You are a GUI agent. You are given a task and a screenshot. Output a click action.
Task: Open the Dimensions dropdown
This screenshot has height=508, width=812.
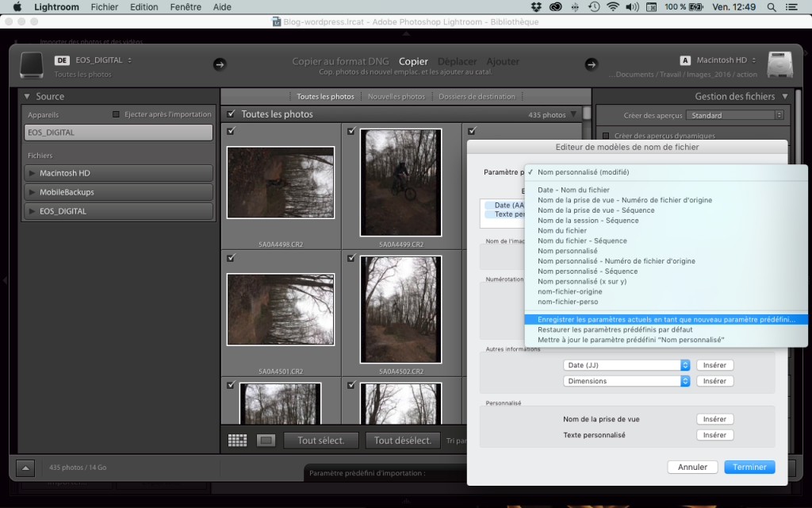coord(626,381)
